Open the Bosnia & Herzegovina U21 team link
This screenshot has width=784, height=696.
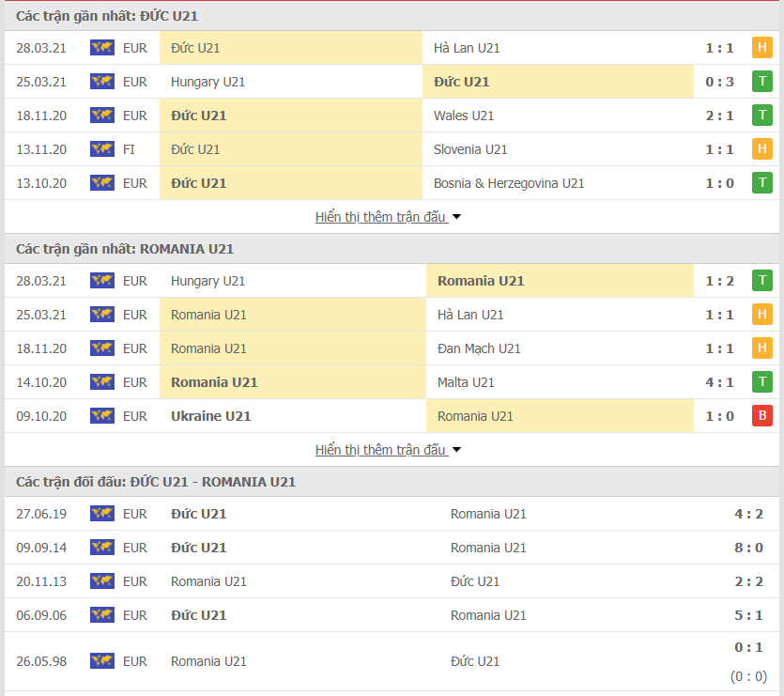click(509, 183)
